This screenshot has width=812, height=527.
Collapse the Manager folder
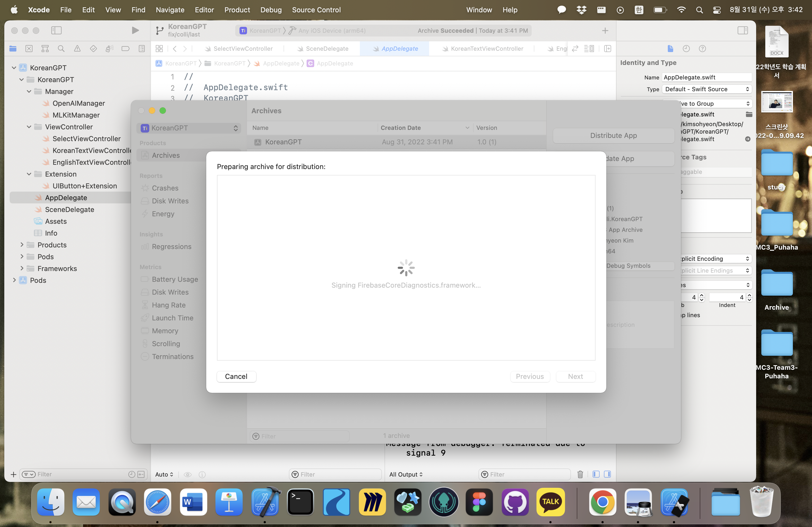click(x=29, y=91)
